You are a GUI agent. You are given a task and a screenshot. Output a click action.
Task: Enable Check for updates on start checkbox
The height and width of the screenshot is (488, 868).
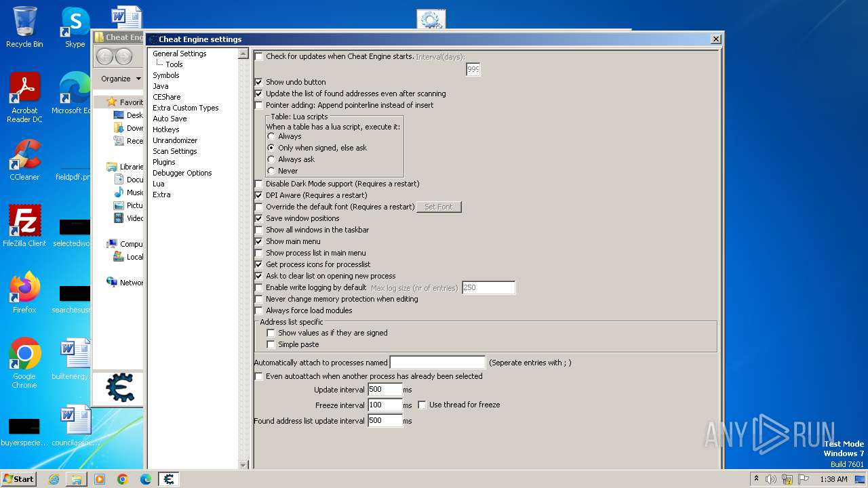pos(259,57)
